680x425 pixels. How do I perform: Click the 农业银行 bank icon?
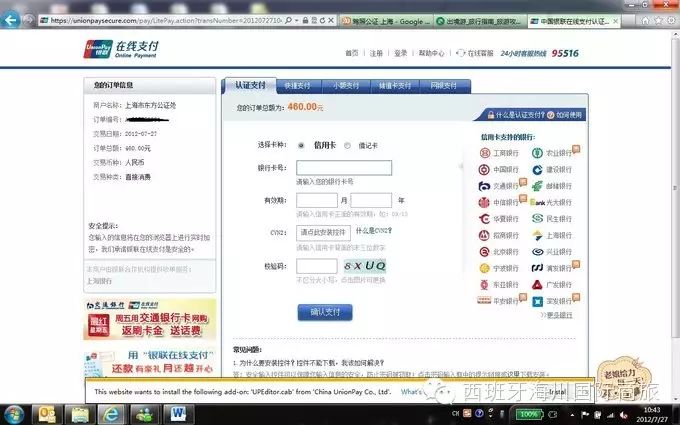537,153
